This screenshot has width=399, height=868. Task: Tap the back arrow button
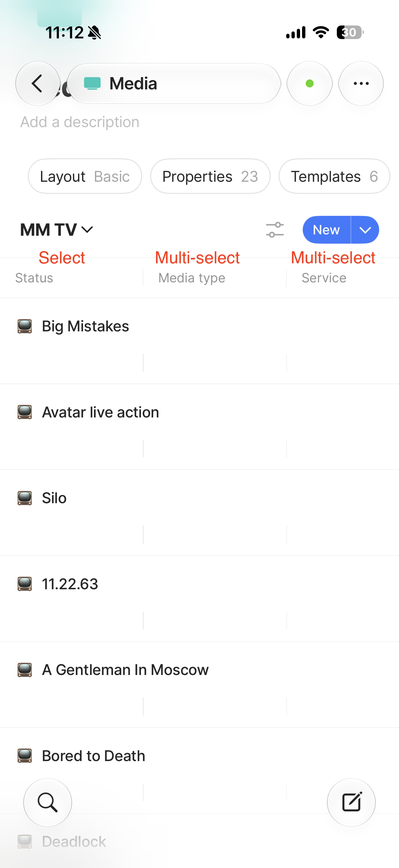pyautogui.click(x=38, y=83)
